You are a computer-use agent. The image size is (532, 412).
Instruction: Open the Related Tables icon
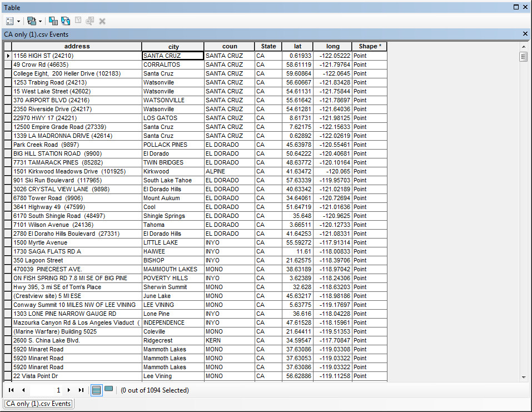pyautogui.click(x=32, y=21)
